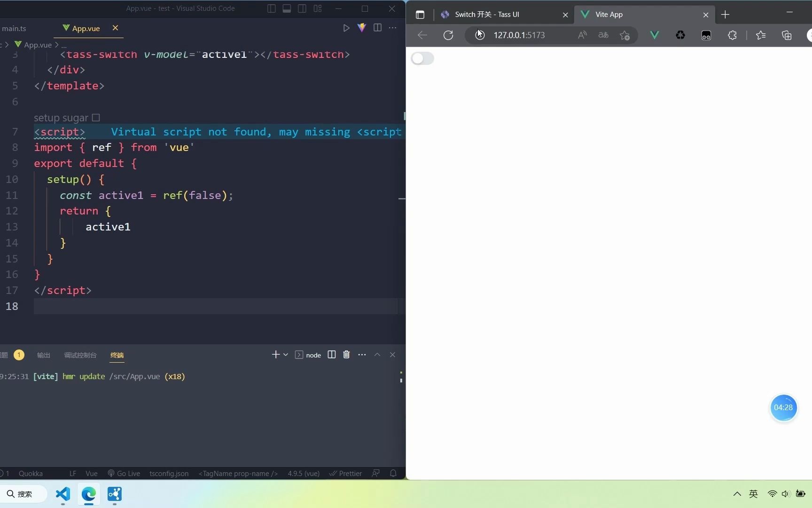Close the Switch 开关 - Tass UI tab

(x=565, y=15)
